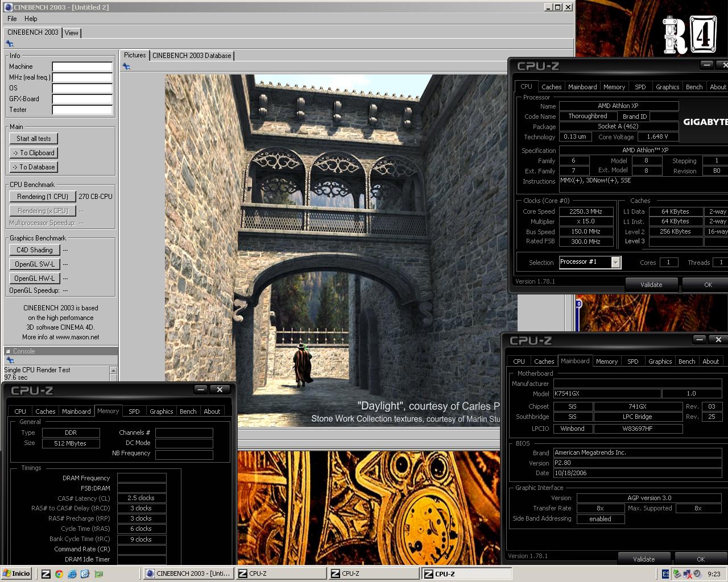The image size is (728, 582).
Task: Click the console scrollbar up arrow
Action: pos(113,371)
